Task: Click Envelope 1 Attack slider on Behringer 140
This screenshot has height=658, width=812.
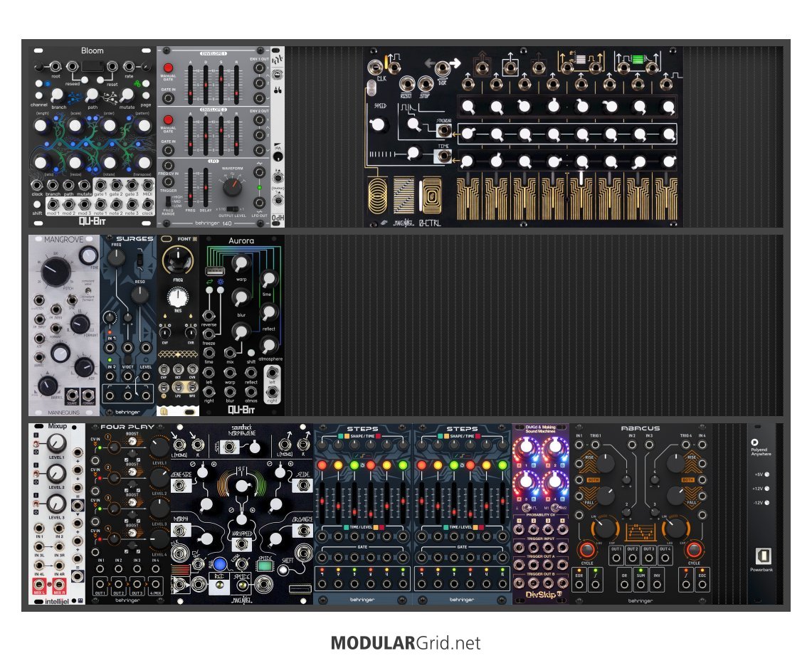Action: coord(191,83)
